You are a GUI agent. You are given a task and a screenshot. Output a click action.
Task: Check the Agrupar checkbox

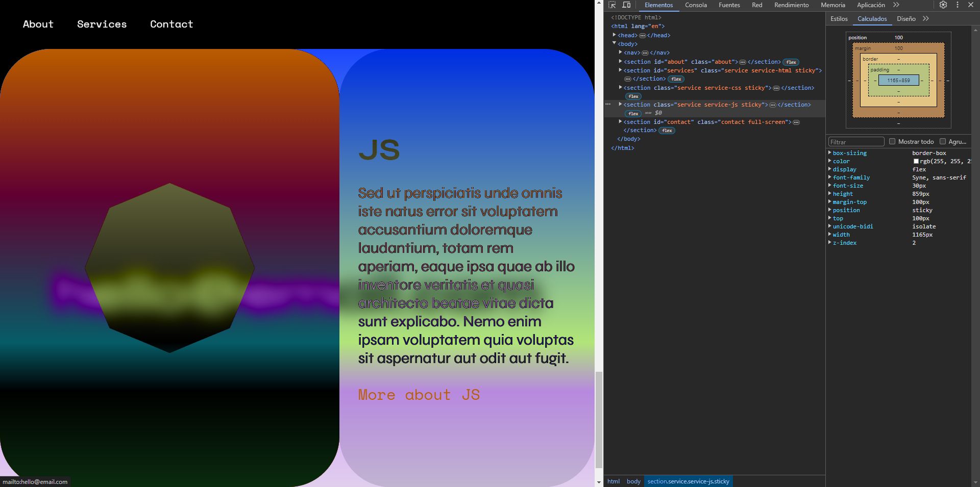(x=943, y=142)
